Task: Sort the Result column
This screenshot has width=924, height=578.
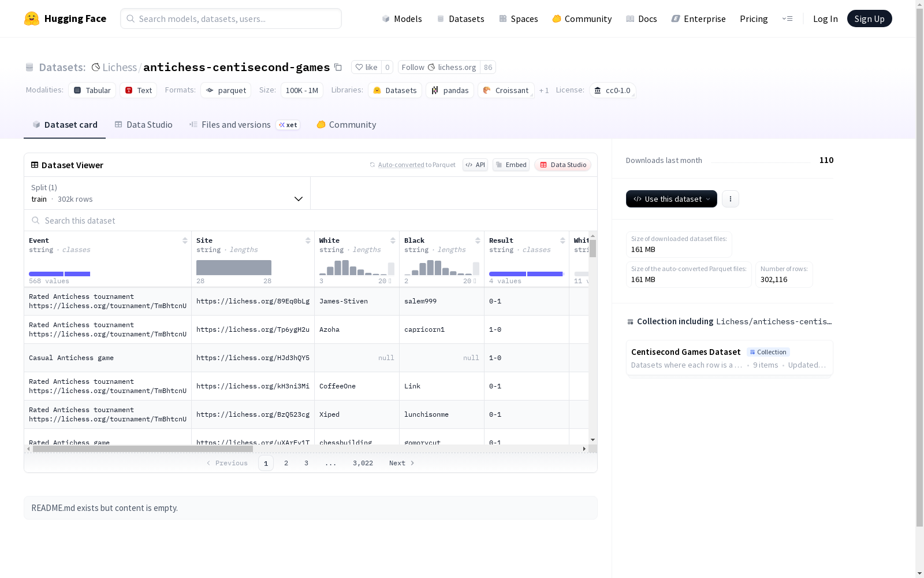Action: coord(562,240)
